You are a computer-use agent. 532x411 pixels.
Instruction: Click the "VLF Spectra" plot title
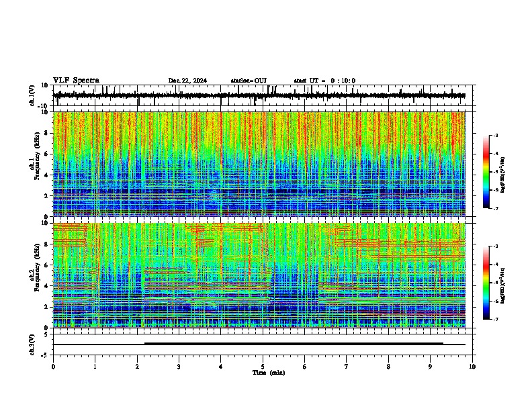coord(76,81)
